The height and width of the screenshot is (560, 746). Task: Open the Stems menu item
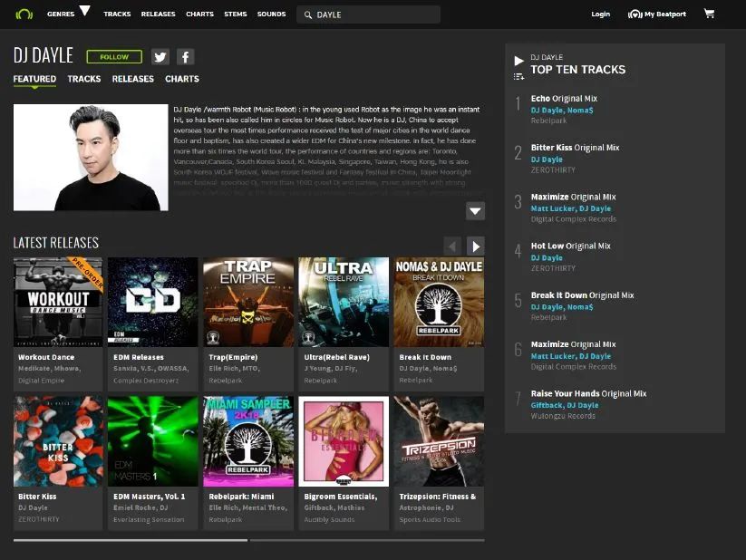point(236,14)
